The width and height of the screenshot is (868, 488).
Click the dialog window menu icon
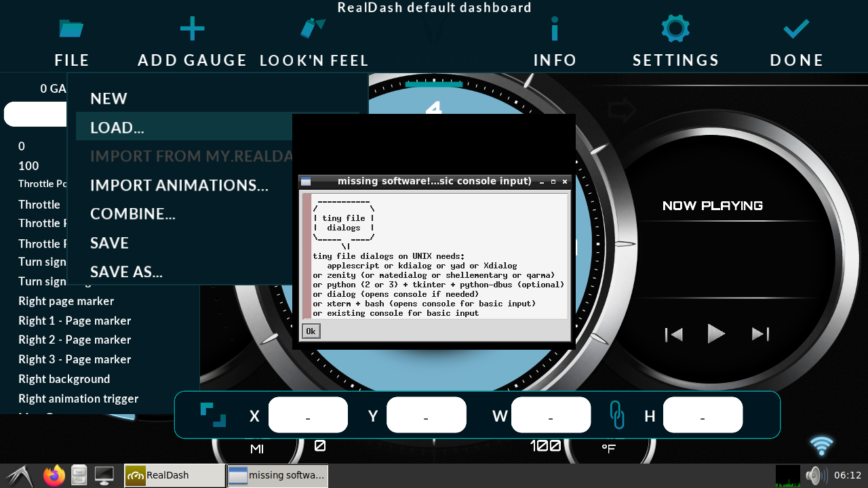point(306,181)
